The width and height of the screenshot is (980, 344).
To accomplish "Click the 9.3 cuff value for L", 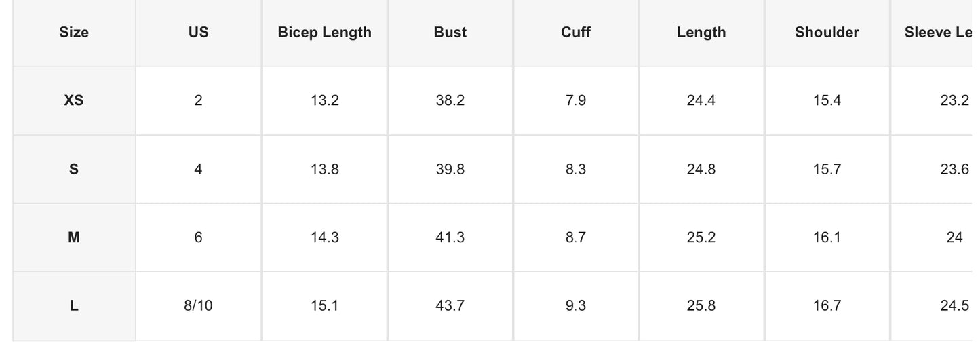I will [576, 306].
